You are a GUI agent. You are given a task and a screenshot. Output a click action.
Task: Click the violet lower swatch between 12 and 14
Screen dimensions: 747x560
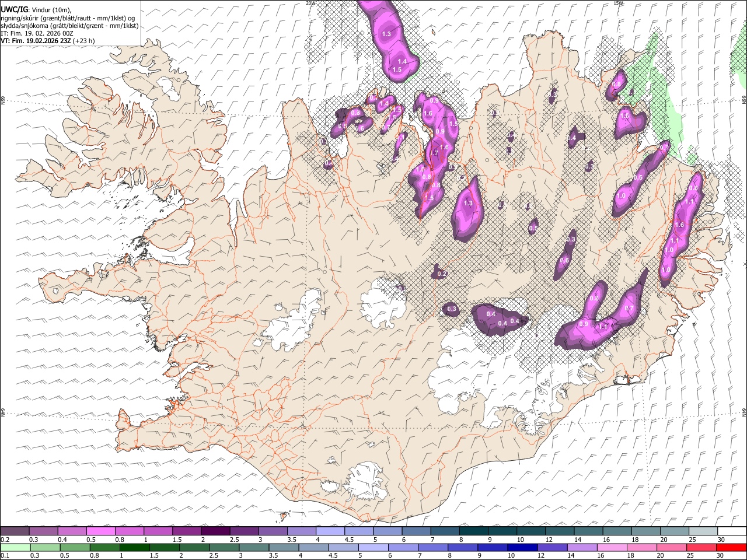coord(552,547)
